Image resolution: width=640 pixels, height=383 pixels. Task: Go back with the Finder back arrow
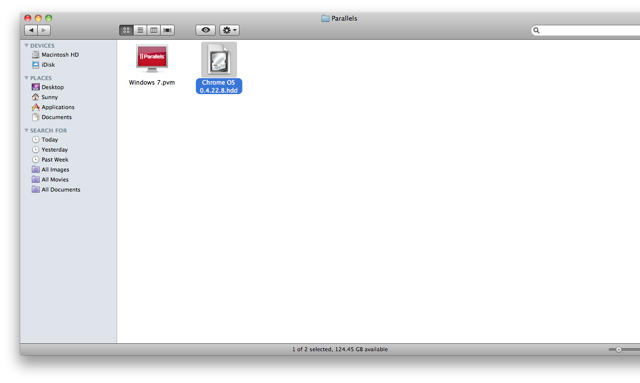click(31, 30)
